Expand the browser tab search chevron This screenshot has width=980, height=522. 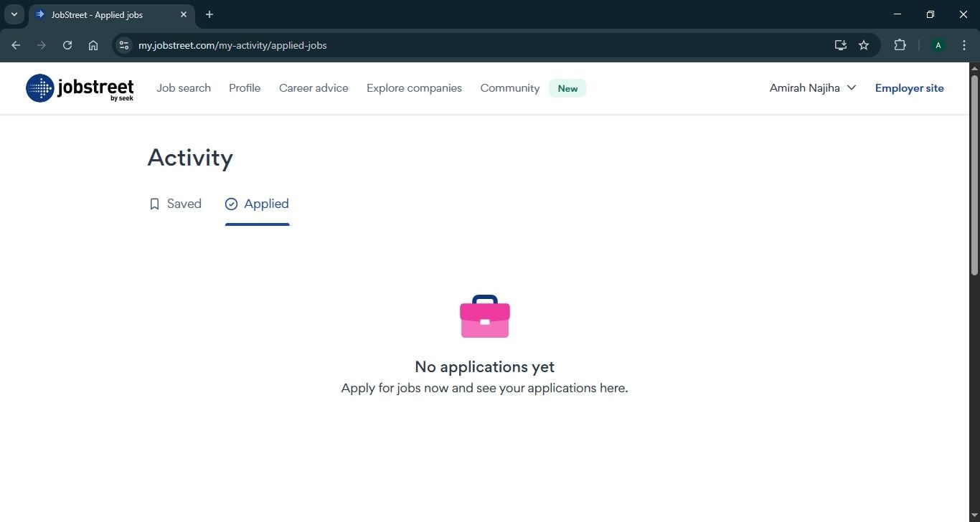click(14, 14)
